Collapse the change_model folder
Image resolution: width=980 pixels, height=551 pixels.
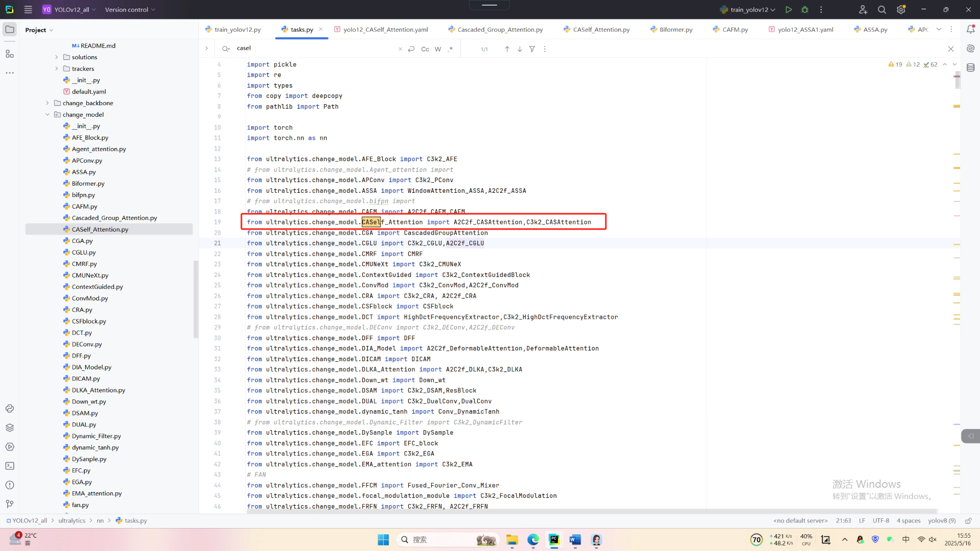[x=47, y=115]
